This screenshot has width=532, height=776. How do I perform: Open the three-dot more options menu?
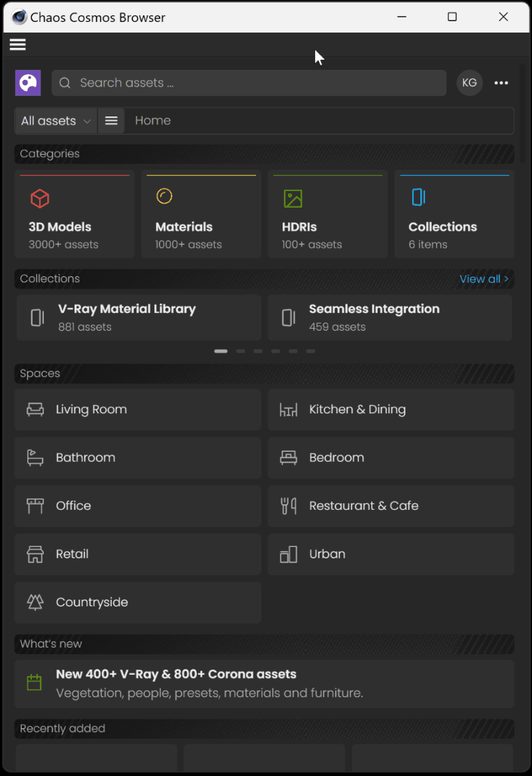coord(501,83)
